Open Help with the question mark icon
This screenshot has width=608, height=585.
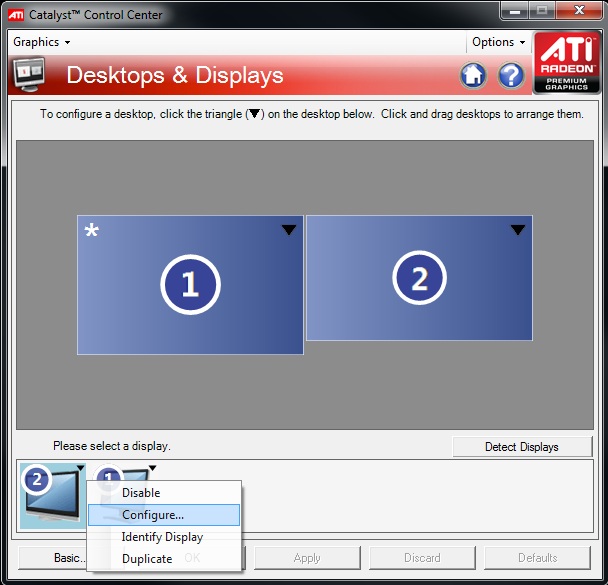511,75
